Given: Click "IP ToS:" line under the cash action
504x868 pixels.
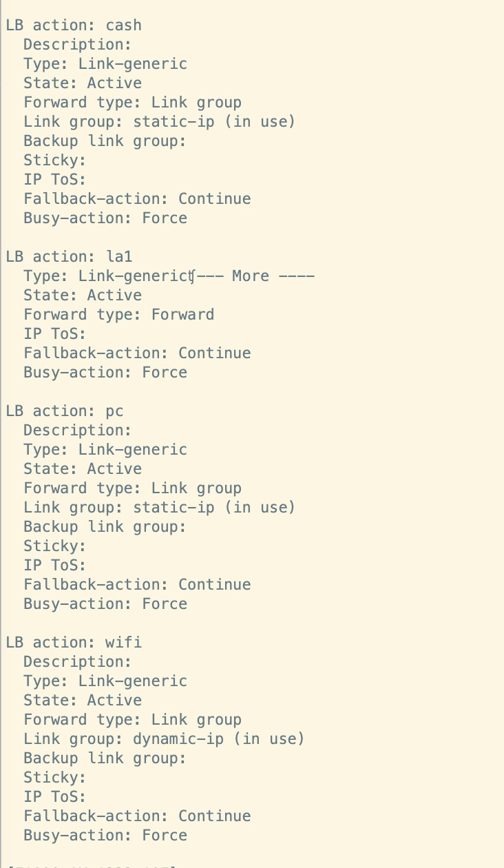Looking at the screenshot, I should pos(55,180).
